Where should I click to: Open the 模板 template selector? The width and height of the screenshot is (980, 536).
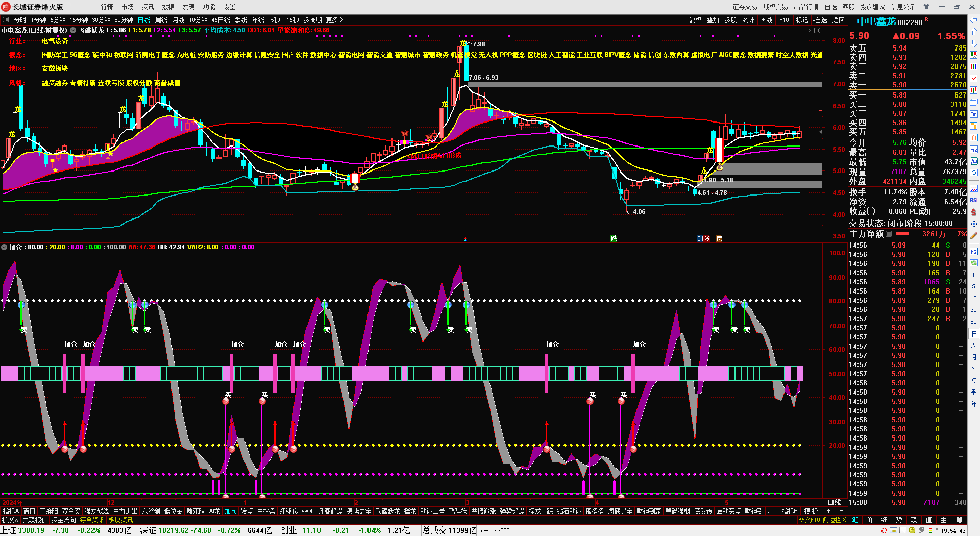(x=811, y=511)
